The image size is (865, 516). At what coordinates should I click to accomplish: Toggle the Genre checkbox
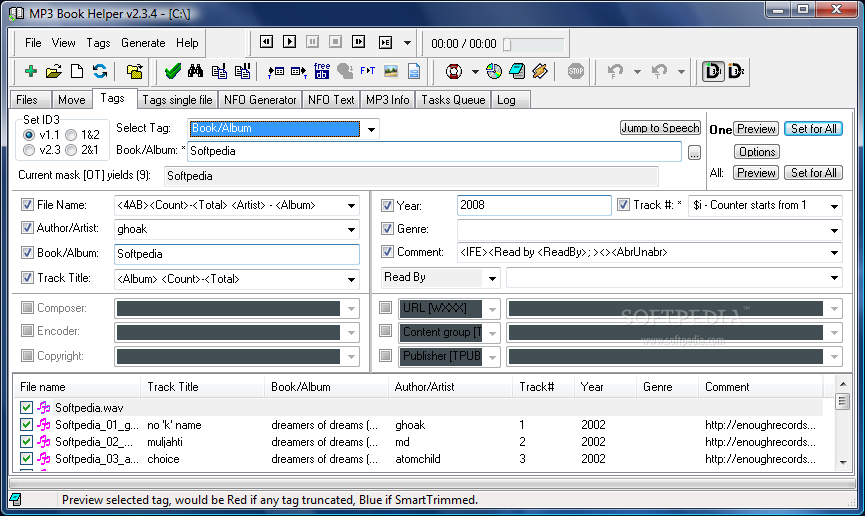coord(387,228)
